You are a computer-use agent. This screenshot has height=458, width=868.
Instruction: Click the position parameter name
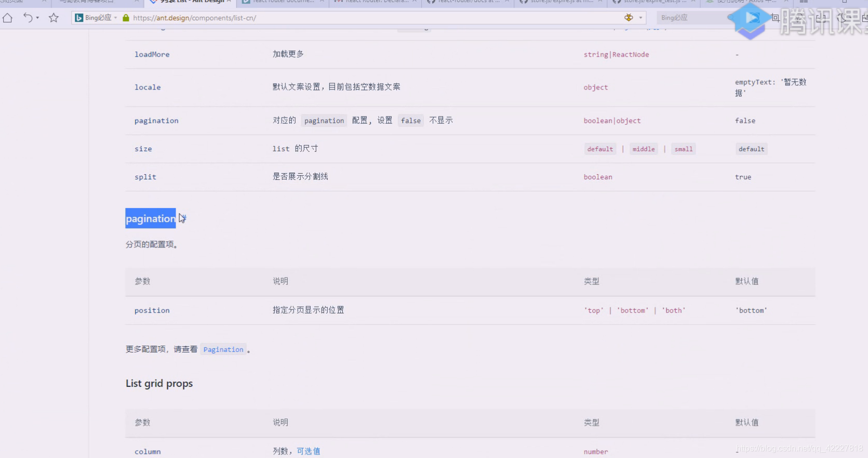152,310
